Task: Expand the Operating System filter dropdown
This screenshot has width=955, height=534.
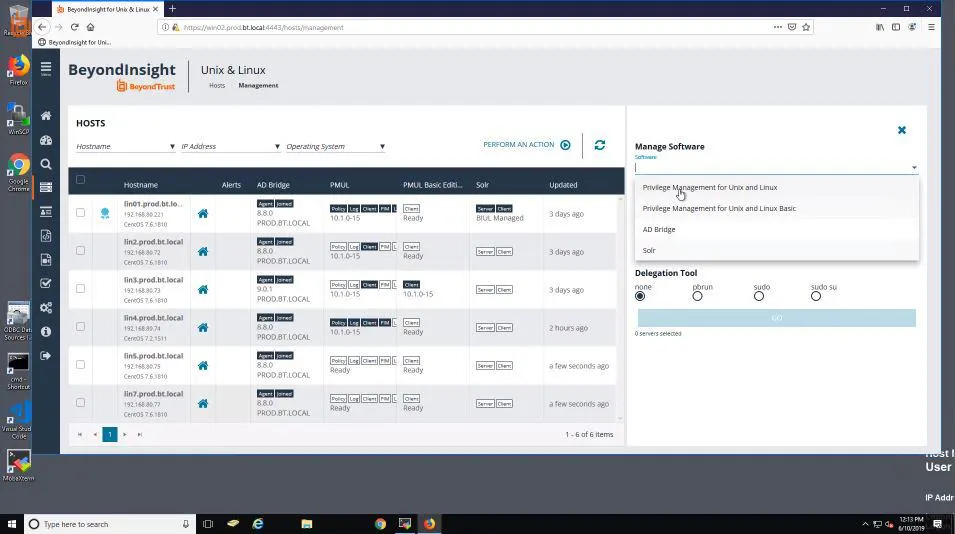Action: (336, 147)
